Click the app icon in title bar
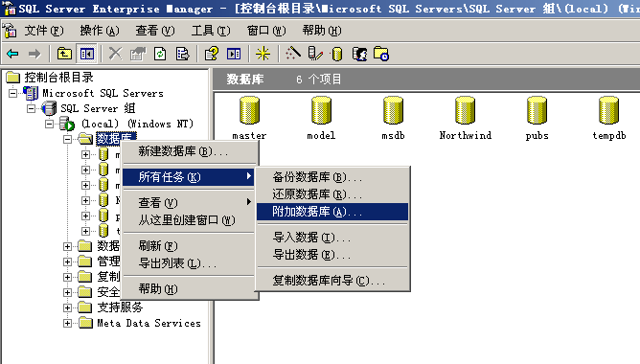Screen dimensions: 640x364 pyautogui.click(x=9, y=9)
